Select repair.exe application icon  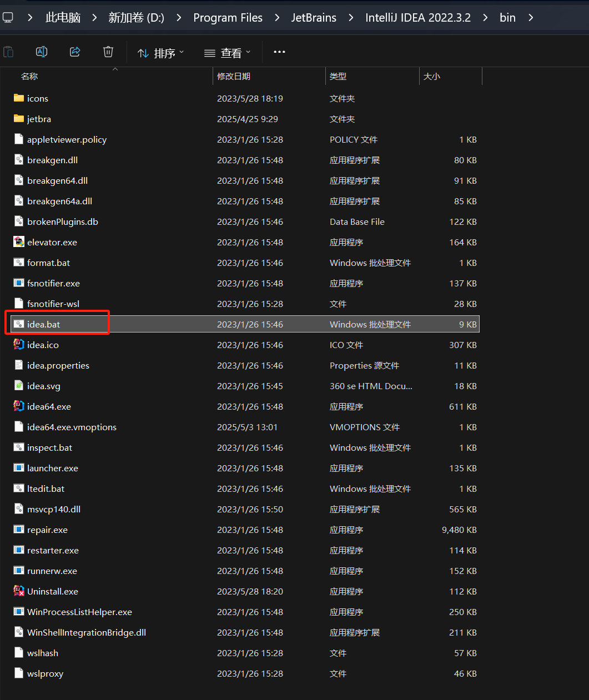click(x=19, y=530)
